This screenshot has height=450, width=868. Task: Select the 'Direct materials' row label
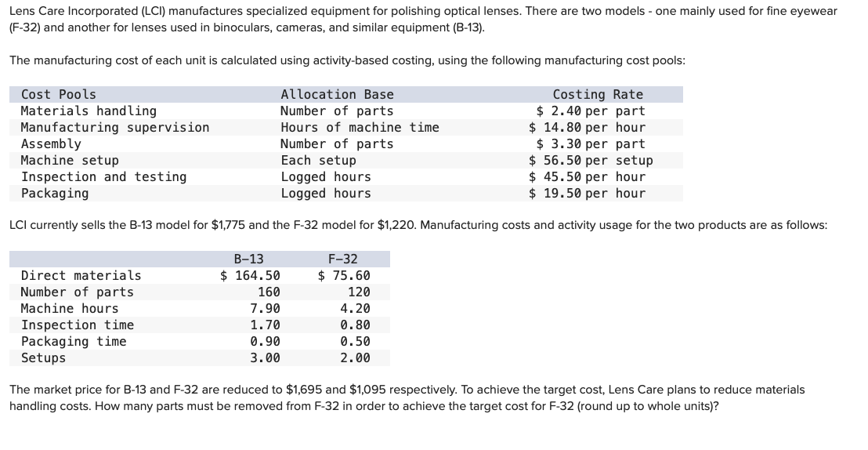point(81,275)
